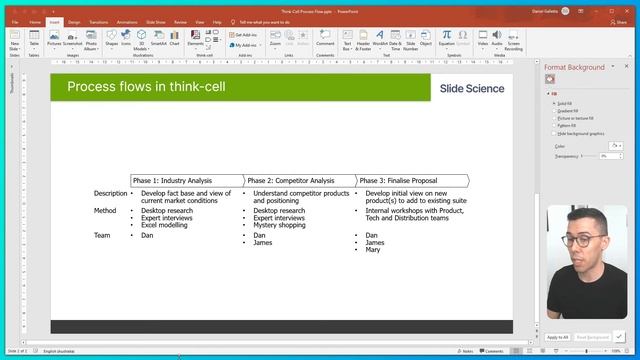Check Hide background graphics
This screenshot has width=640, height=360.
tap(578, 133)
